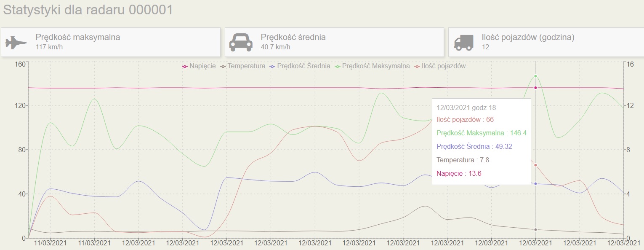Open the Prędkość średnia card
This screenshot has width=644, height=250.
click(x=335, y=42)
